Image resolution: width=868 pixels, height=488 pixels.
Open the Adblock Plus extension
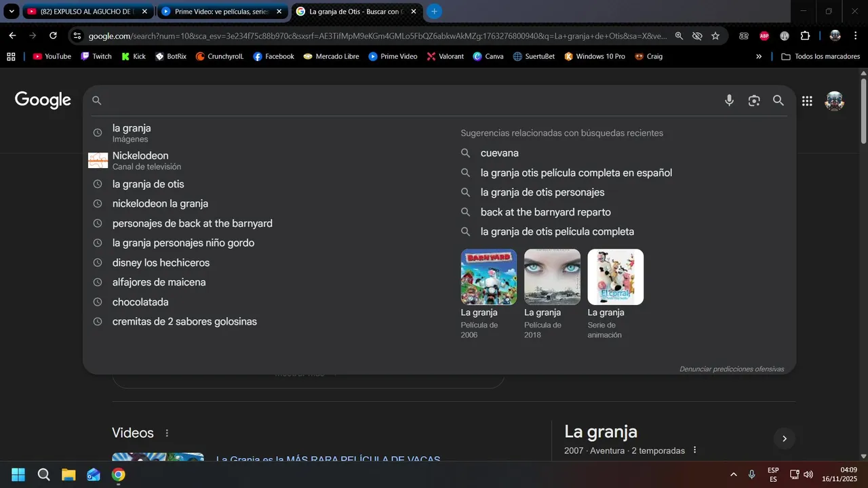click(x=764, y=36)
